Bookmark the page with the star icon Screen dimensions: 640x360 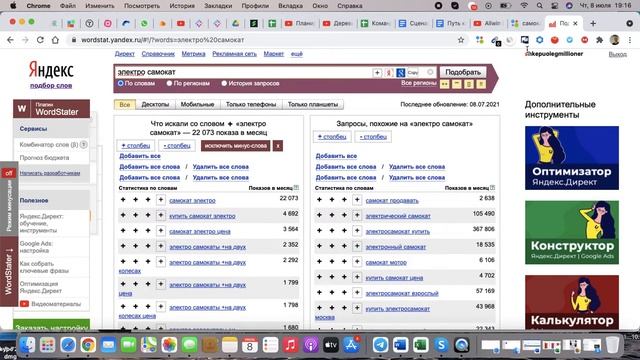[461, 40]
